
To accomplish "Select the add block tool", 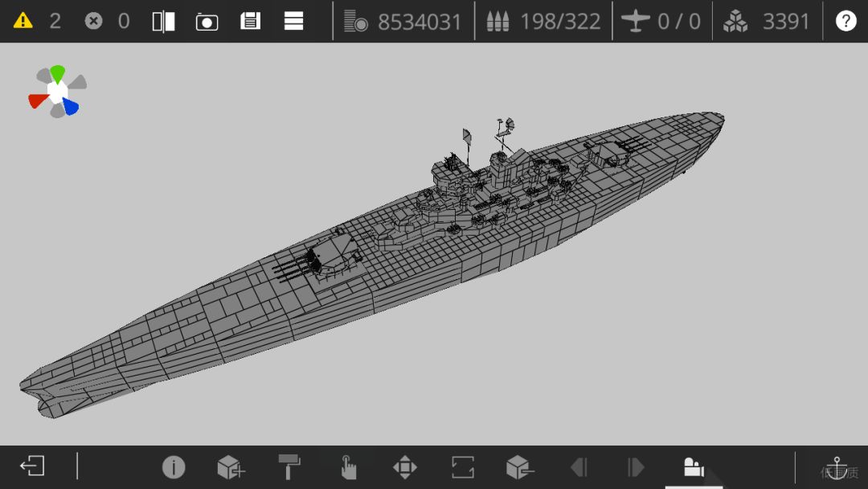I will pyautogui.click(x=231, y=466).
